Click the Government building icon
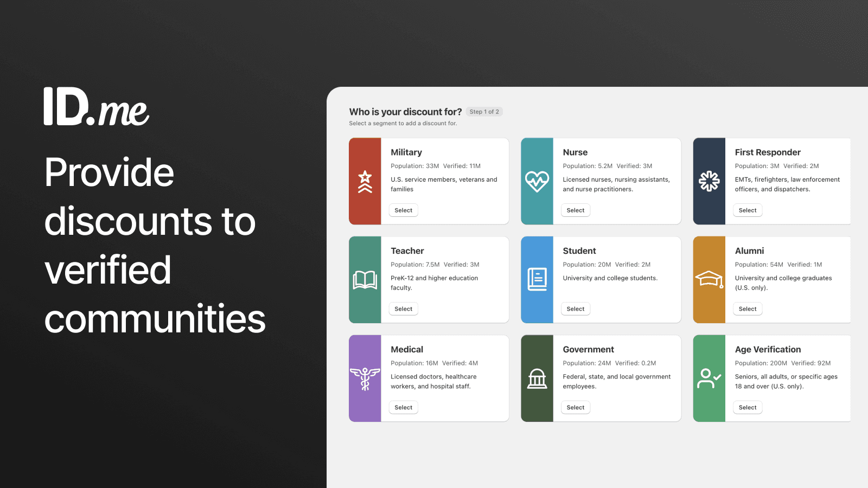This screenshot has width=868, height=488. [x=537, y=378]
